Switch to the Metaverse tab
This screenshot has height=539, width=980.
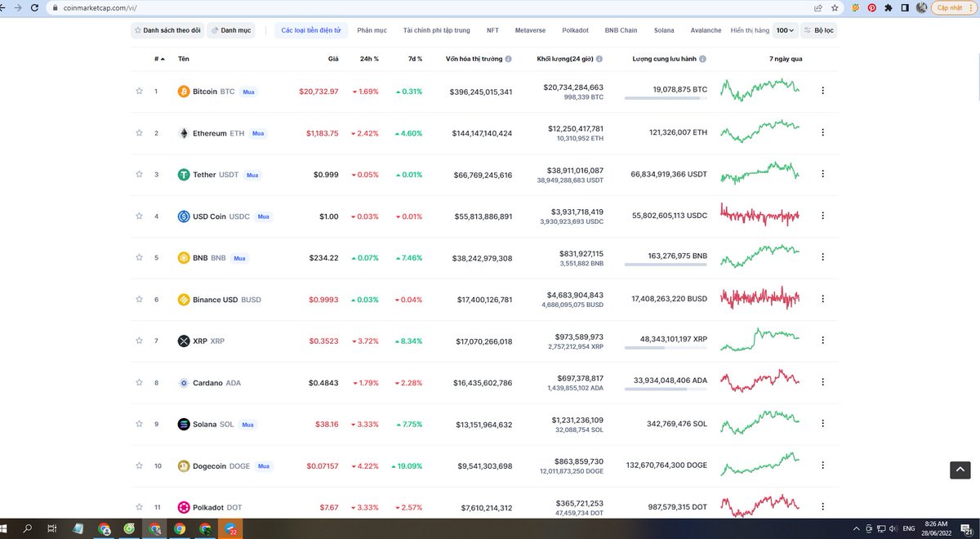tap(530, 30)
